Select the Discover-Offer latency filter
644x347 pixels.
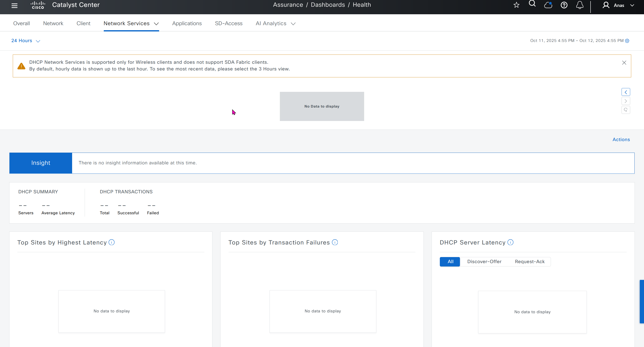484,261
